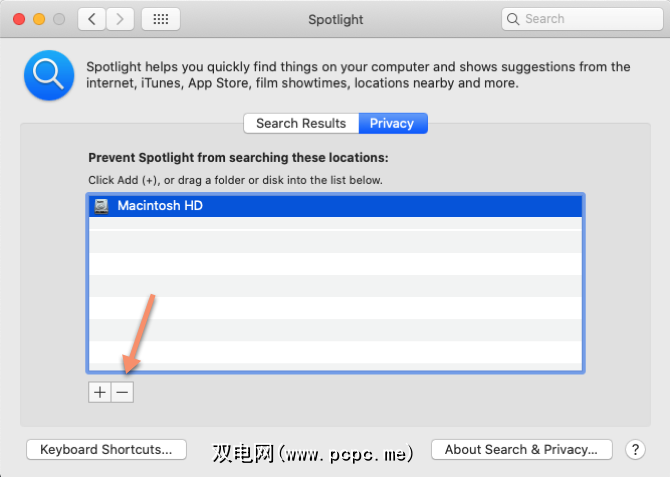Open Keyboard Shortcuts settings

tap(106, 450)
